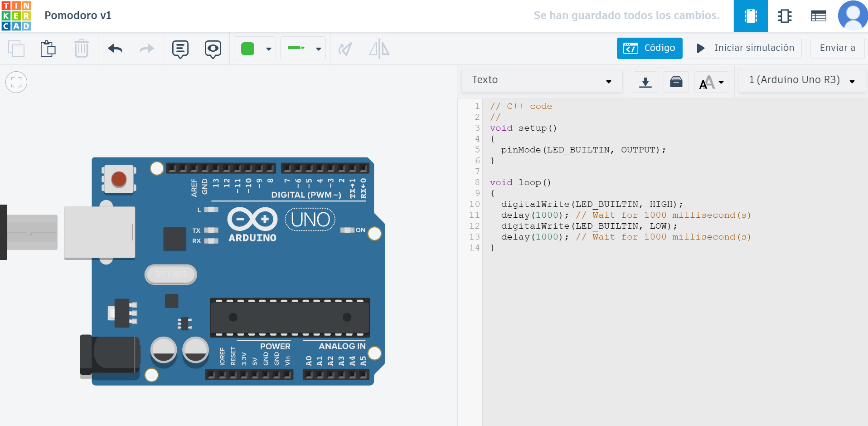This screenshot has width=868, height=426.
Task: Click the copy icon in toolbar
Action: tap(16, 49)
